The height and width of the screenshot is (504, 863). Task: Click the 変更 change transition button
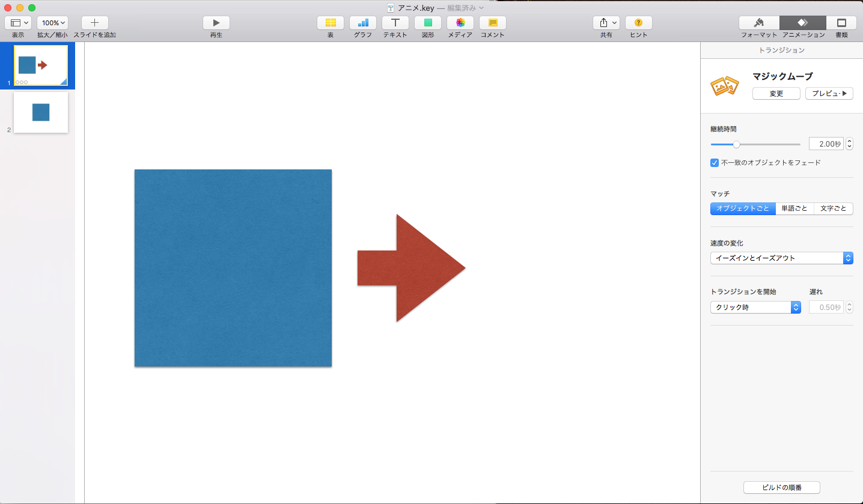[776, 94]
